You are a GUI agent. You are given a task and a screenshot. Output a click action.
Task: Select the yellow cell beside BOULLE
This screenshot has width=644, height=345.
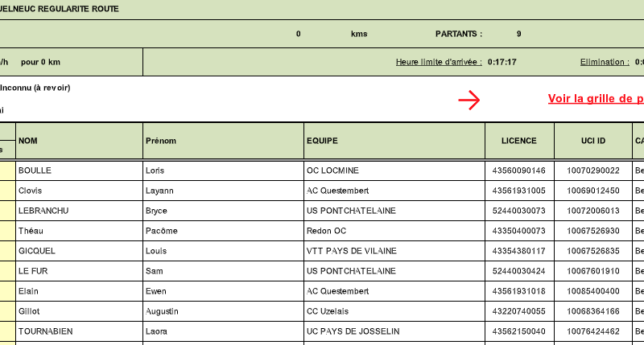tap(7, 170)
